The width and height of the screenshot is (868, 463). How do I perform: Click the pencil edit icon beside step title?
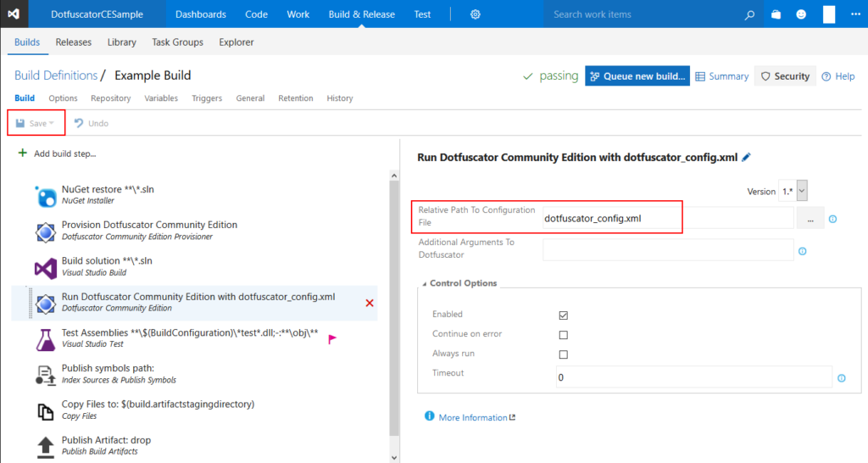coord(746,157)
